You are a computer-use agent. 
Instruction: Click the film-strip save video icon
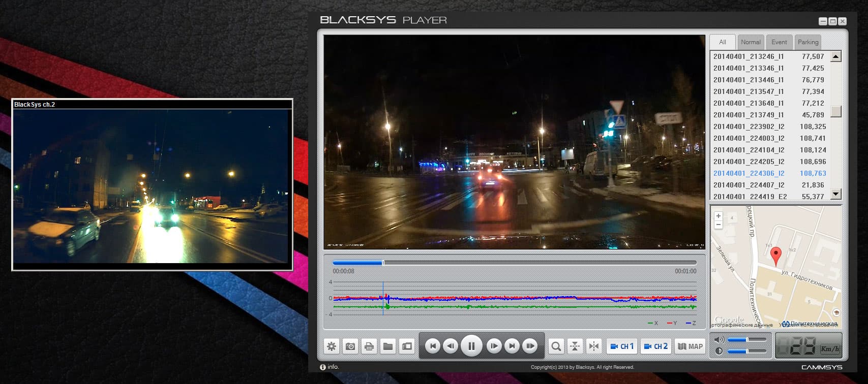407,346
